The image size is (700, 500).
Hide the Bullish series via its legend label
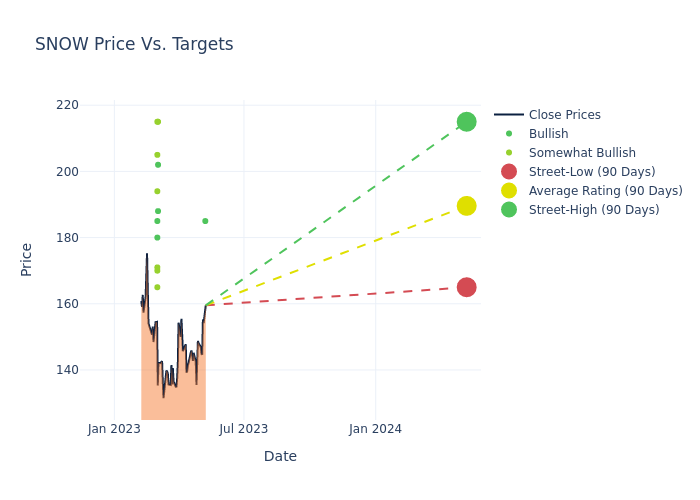point(548,134)
